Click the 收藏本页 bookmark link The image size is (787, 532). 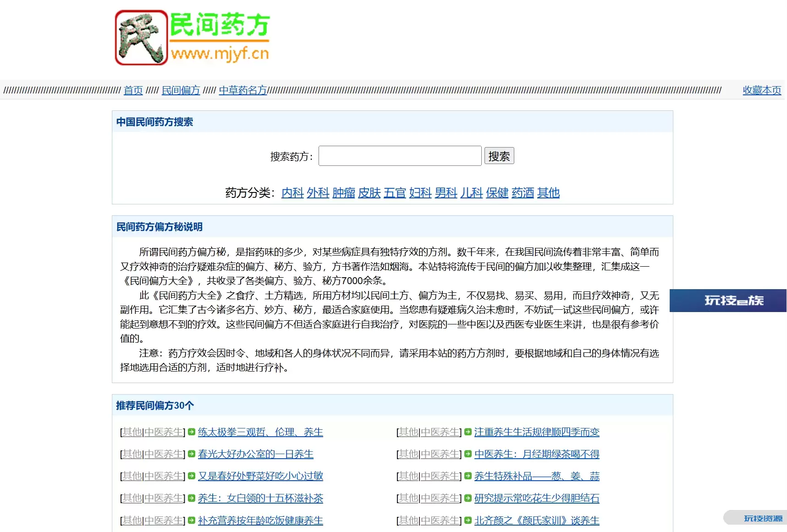click(761, 90)
